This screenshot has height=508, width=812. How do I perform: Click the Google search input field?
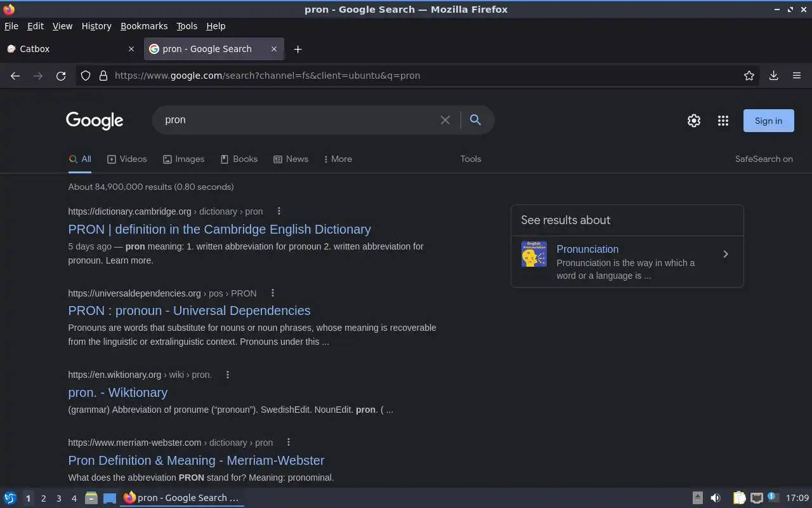click(x=298, y=120)
